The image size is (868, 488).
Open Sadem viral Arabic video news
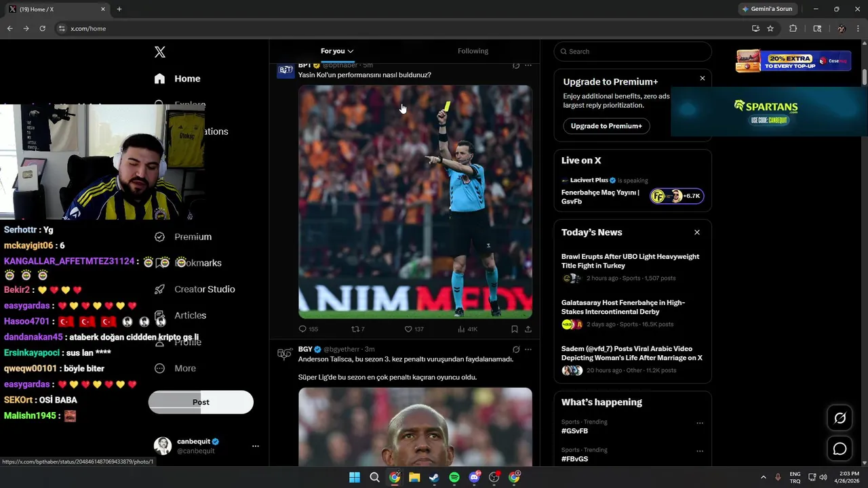click(633, 359)
